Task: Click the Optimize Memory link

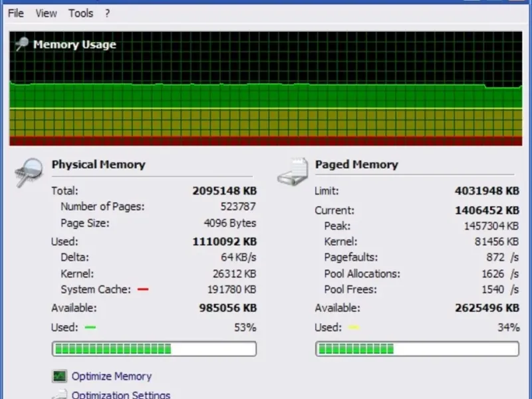Action: click(111, 376)
